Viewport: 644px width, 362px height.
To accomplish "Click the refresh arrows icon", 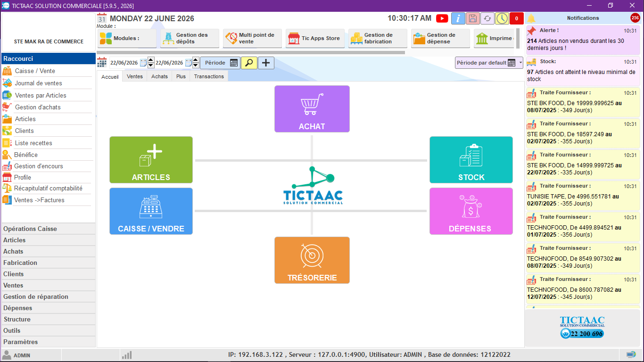I will pos(487,18).
